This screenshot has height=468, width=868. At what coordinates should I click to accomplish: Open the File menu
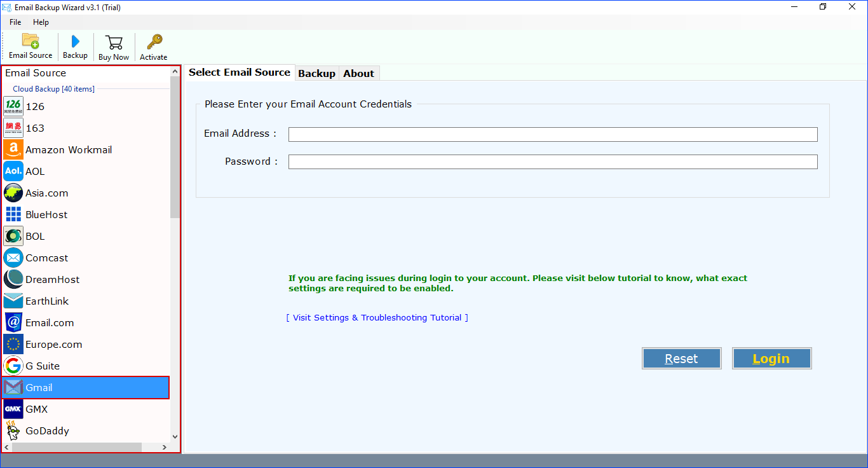(x=15, y=22)
